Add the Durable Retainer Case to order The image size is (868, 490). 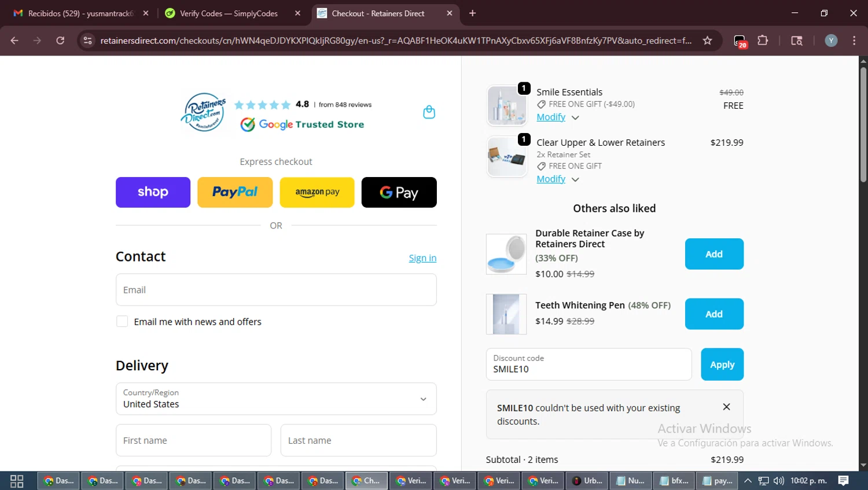[714, 254]
